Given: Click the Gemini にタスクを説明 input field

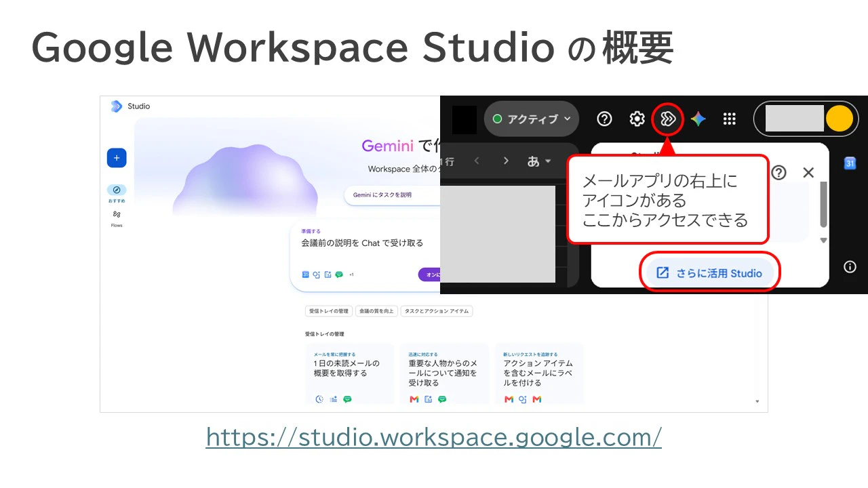Looking at the screenshot, I should [x=392, y=195].
